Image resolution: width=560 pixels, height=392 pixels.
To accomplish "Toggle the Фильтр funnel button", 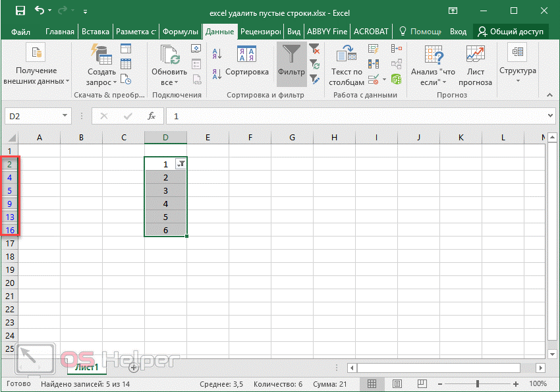I will pyautogui.click(x=291, y=61).
